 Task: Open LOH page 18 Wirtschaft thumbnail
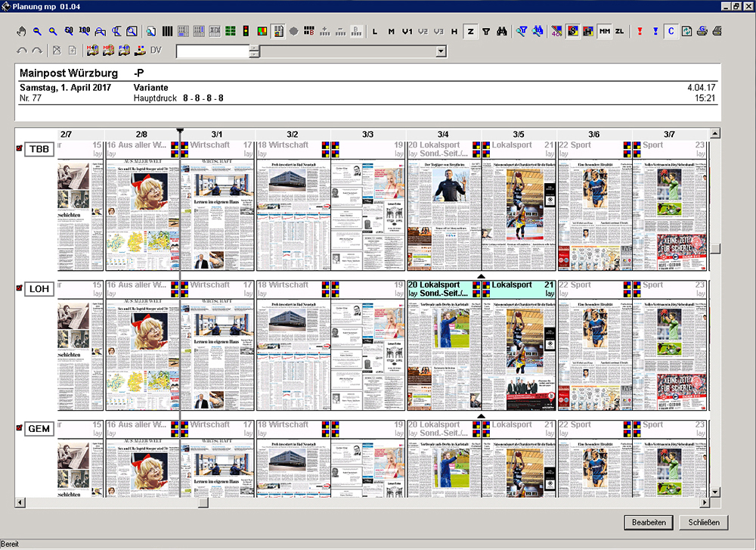(293, 355)
